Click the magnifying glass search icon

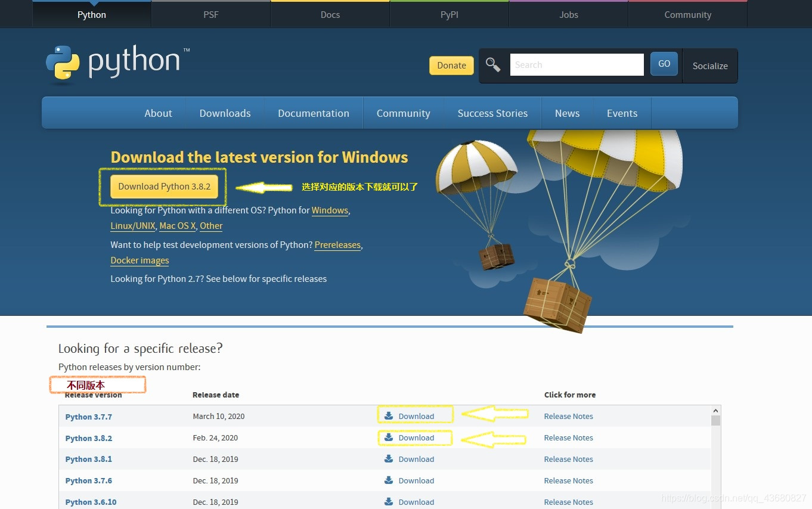point(493,64)
